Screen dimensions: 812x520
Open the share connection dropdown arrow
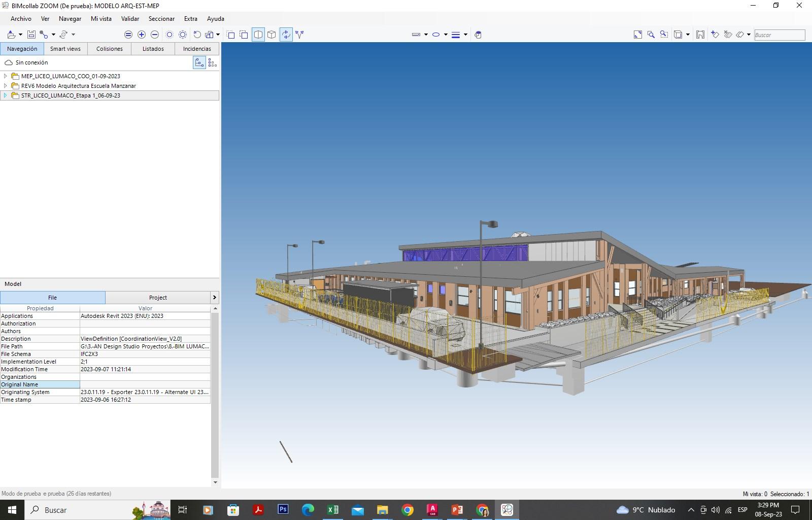pos(53,35)
